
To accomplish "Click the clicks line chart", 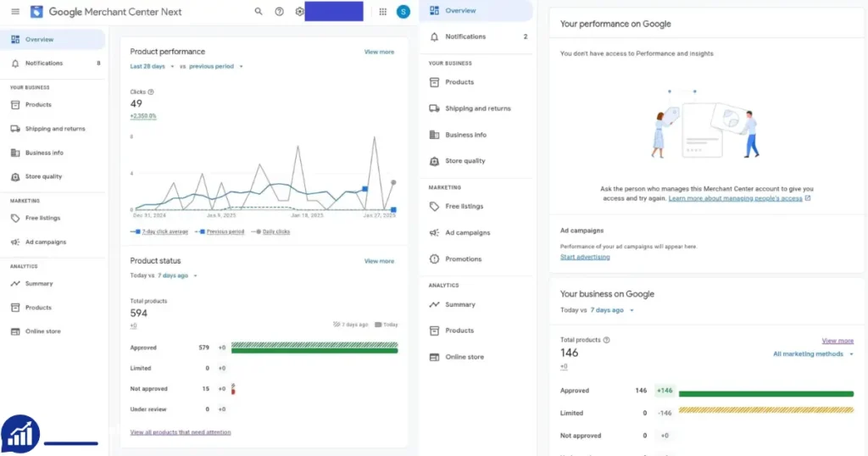I will 264,175.
